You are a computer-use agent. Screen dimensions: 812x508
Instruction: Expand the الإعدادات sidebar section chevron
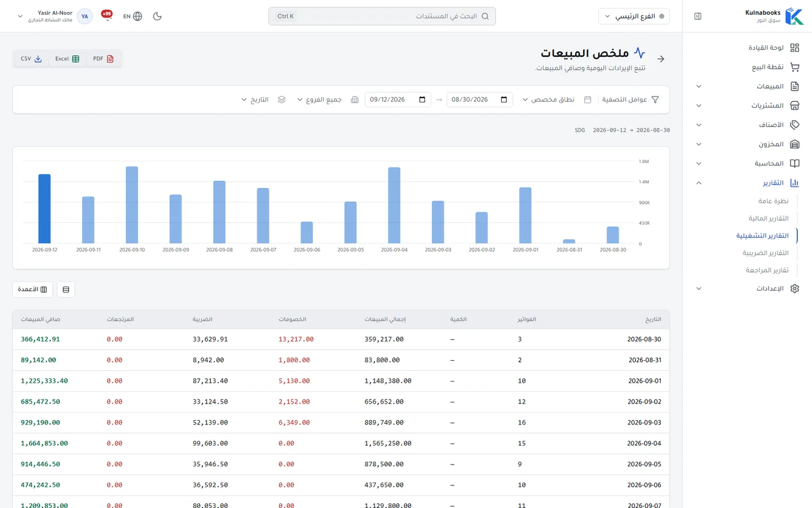[x=699, y=288]
